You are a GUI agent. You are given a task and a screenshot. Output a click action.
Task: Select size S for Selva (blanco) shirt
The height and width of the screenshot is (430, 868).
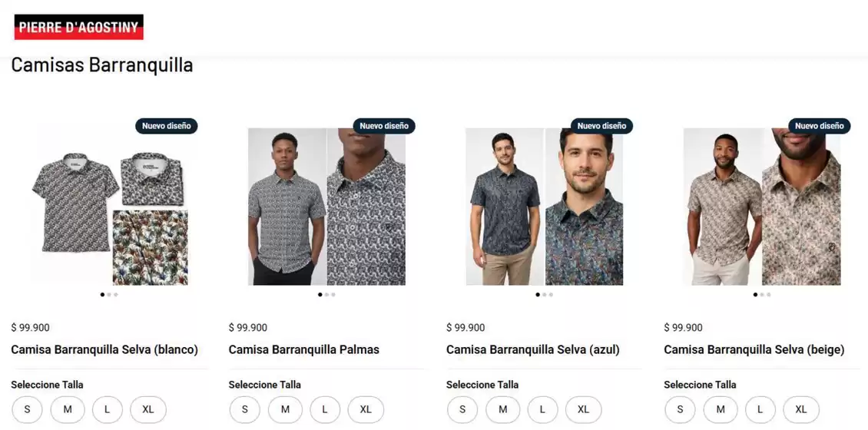(27, 409)
